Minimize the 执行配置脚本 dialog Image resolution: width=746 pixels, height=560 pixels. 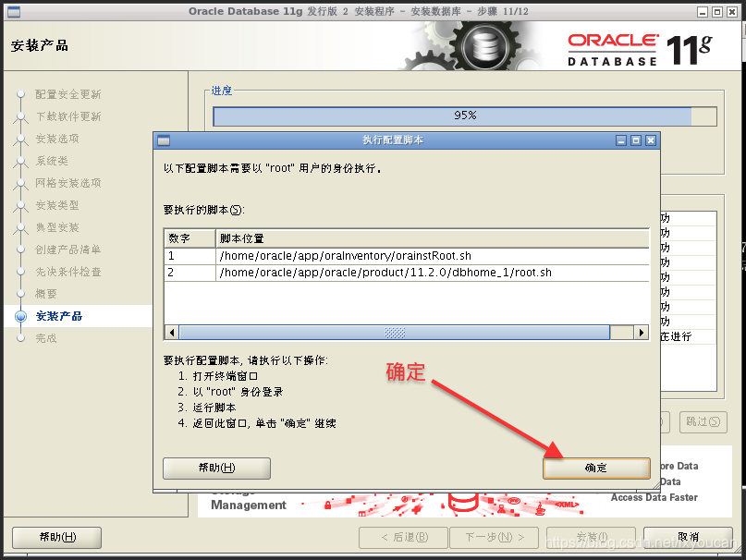point(621,140)
